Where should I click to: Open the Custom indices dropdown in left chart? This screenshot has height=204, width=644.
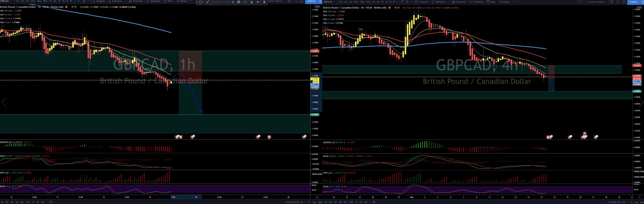(276, 1)
